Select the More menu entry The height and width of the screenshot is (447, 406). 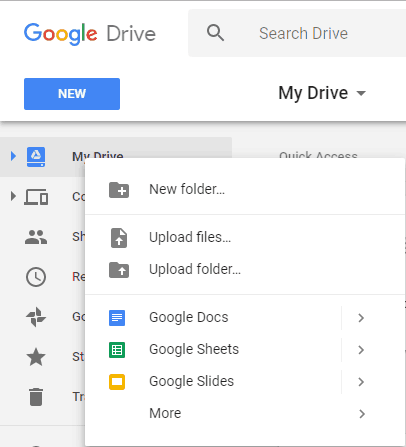[x=245, y=413]
